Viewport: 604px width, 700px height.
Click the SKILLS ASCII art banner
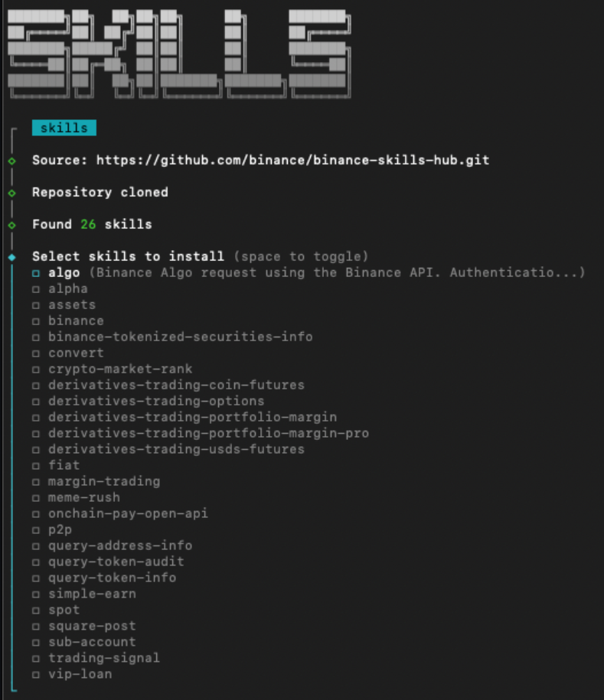click(x=180, y=54)
